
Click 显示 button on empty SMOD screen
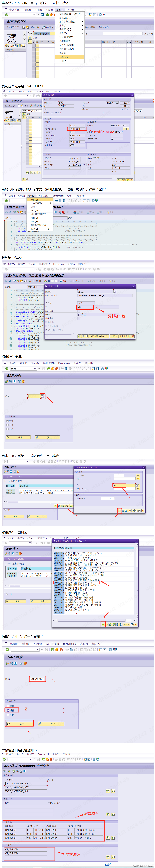(18, 437)
